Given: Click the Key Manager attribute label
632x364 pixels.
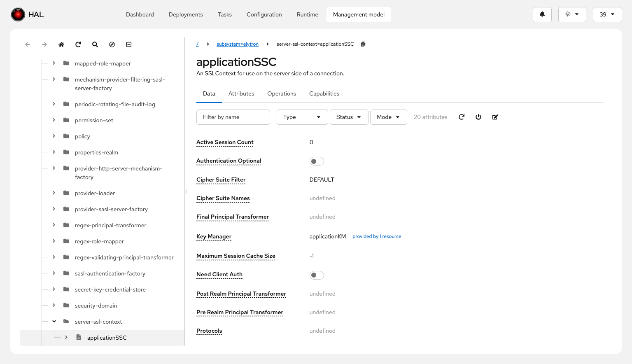Looking at the screenshot, I should click(x=214, y=236).
